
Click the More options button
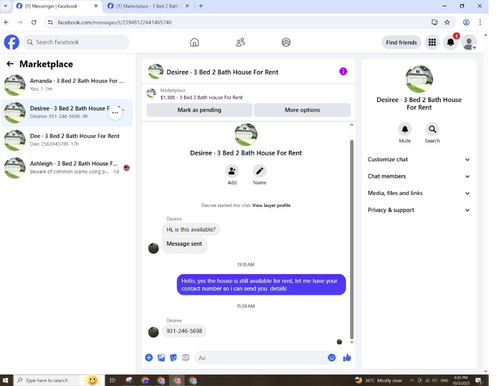(302, 110)
